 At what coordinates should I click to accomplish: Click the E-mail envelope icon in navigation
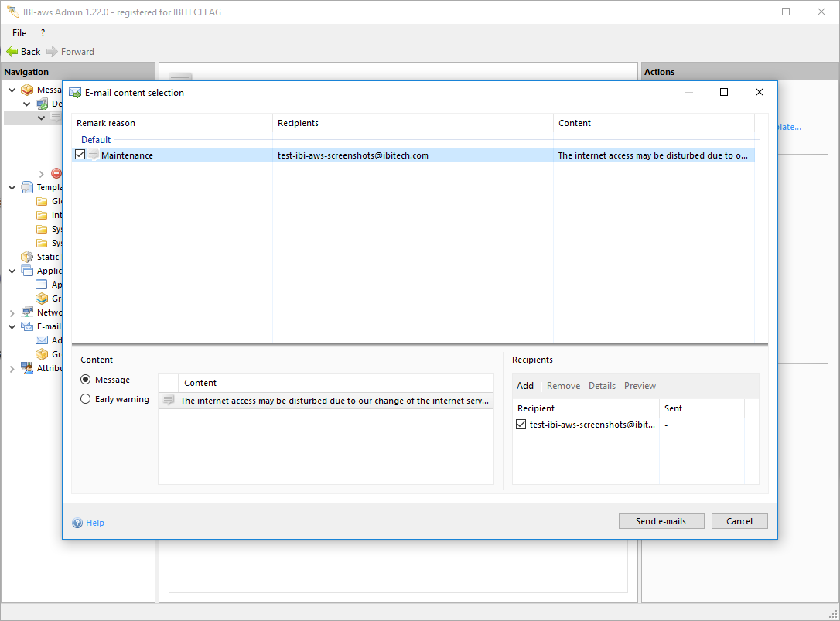coord(28,326)
